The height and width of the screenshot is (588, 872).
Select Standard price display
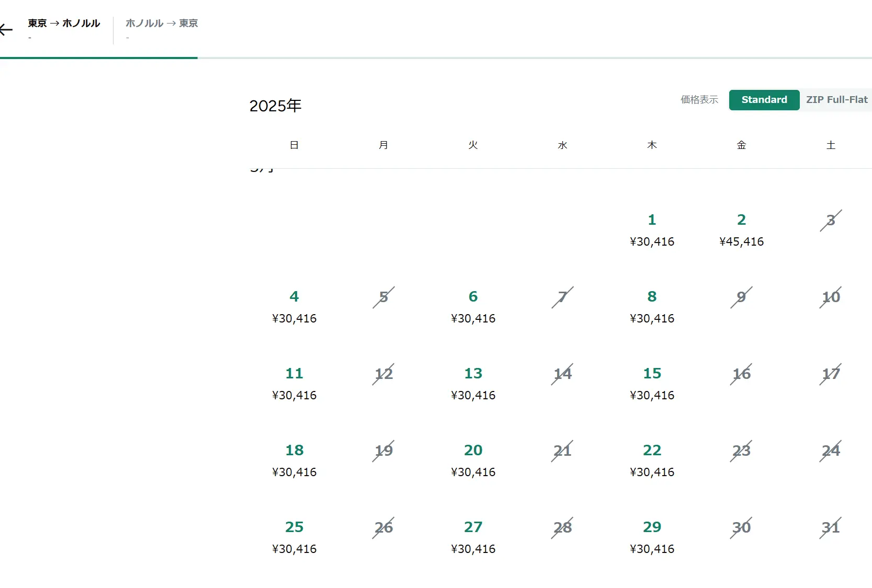[764, 100]
